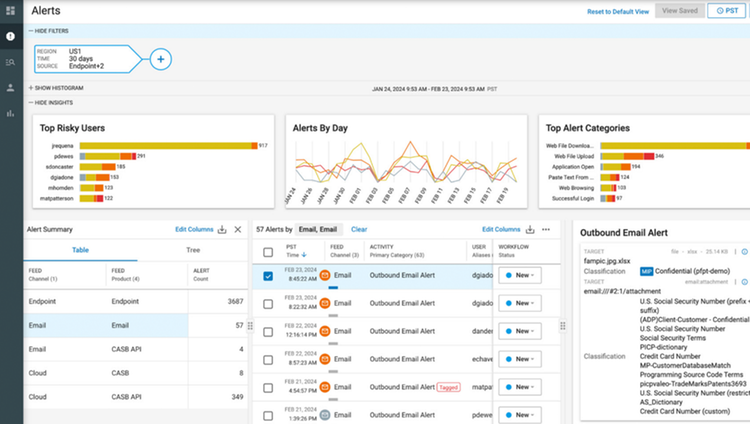Screen dimensions: 750x424
Task: Click the View Saved button
Action: coord(680,11)
